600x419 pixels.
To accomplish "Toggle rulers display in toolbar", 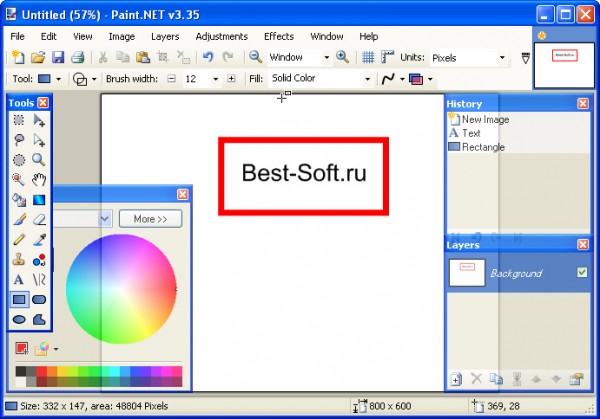I will click(x=388, y=58).
